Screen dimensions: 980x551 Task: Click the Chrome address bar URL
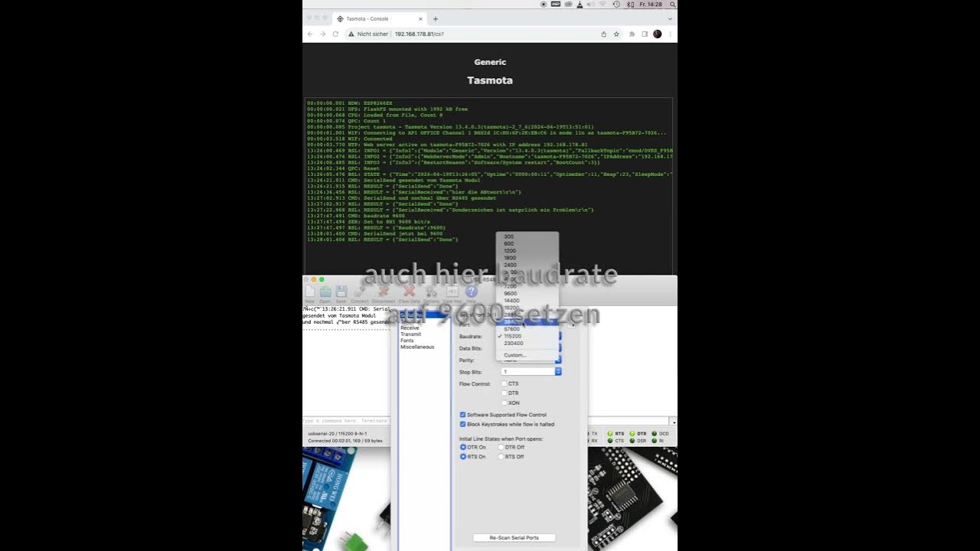[x=419, y=34]
